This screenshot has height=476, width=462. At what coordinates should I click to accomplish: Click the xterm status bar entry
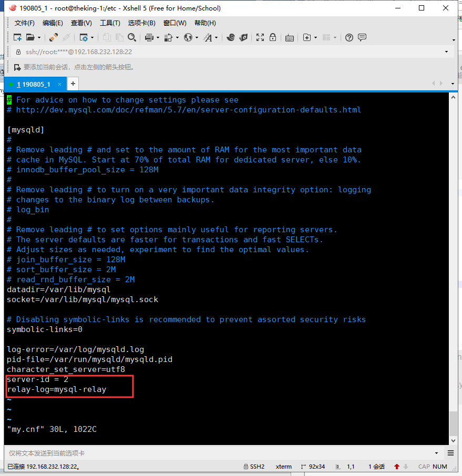coord(284,467)
